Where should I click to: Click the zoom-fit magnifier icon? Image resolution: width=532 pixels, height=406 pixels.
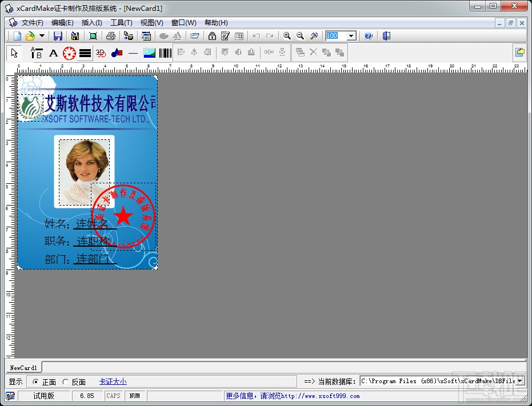click(x=314, y=36)
